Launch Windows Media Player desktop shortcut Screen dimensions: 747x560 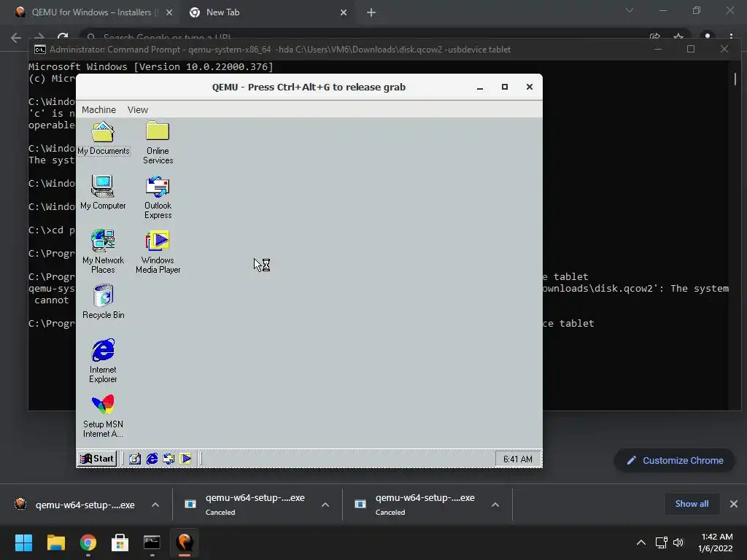(158, 252)
